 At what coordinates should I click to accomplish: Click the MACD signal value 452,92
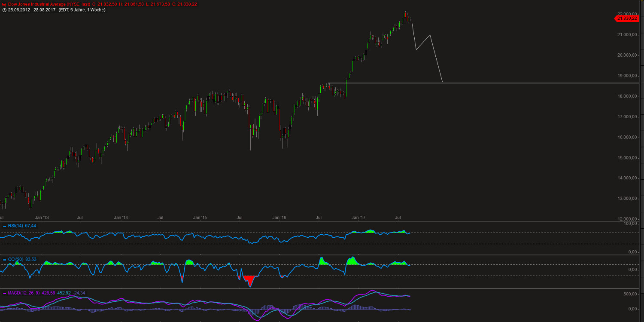pyautogui.click(x=64, y=293)
